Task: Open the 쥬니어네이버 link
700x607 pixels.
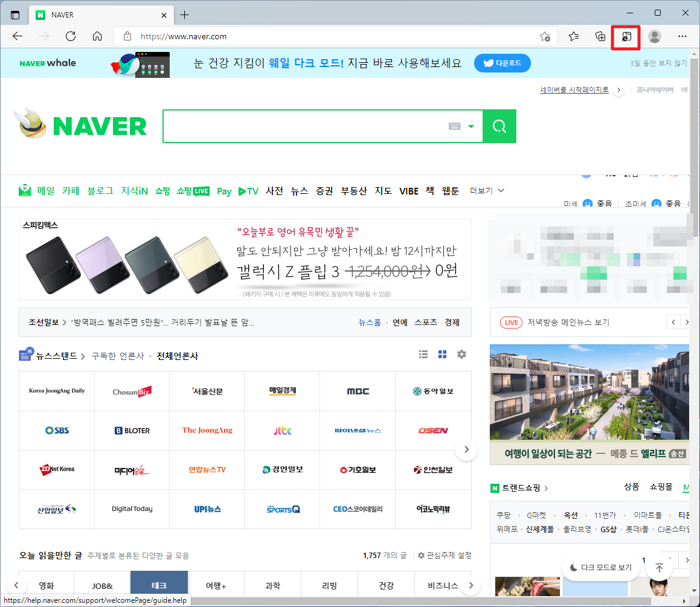Action: tap(655, 90)
